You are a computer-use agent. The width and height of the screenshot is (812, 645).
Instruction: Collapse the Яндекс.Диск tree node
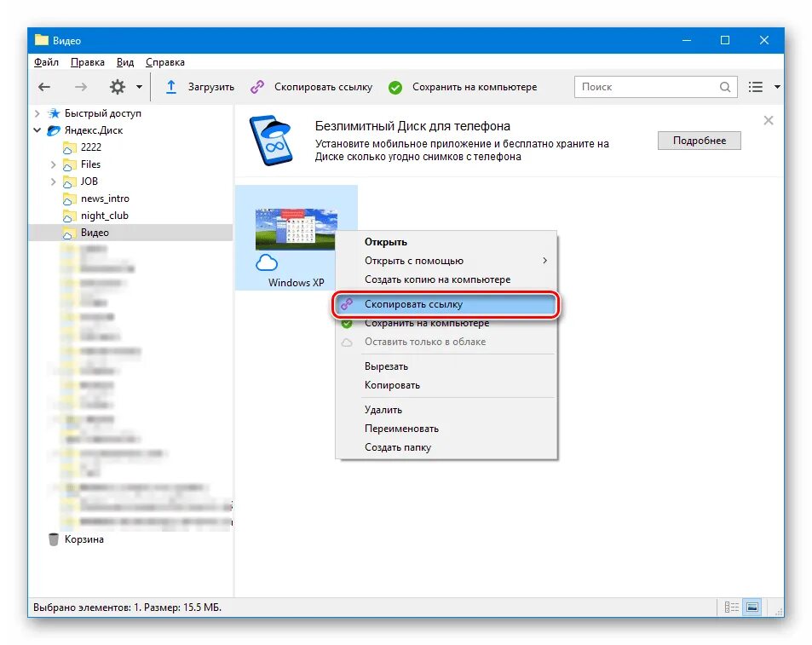37,130
